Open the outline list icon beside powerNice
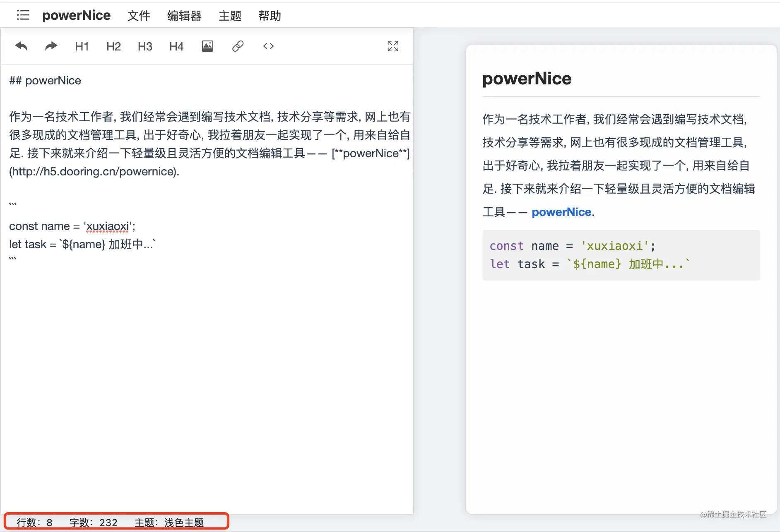The width and height of the screenshot is (780, 532). tap(23, 15)
